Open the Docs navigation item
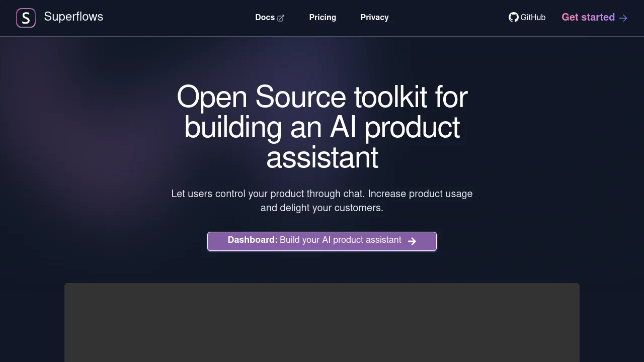 [265, 17]
